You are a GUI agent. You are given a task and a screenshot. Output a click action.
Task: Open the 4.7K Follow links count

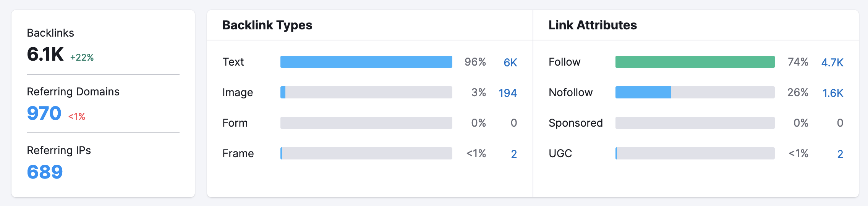832,62
